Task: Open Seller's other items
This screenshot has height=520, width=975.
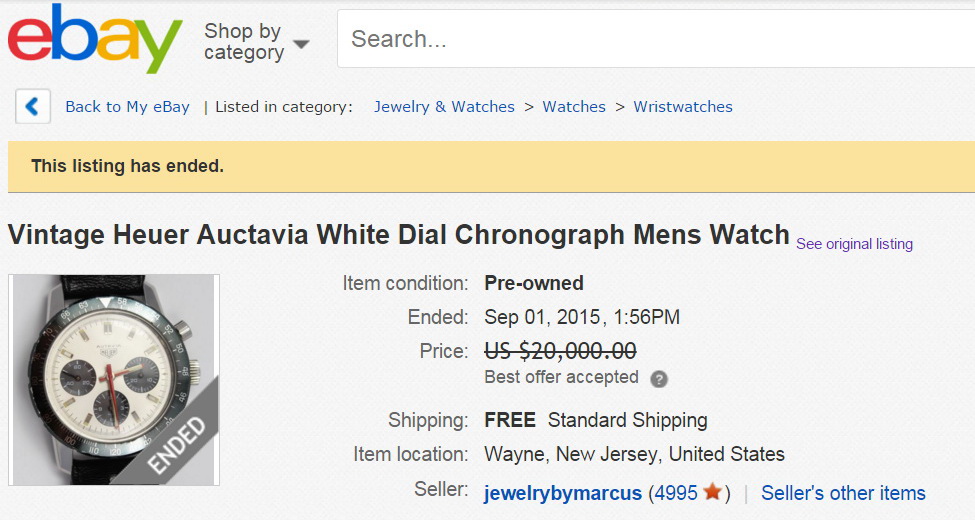Action: [843, 493]
